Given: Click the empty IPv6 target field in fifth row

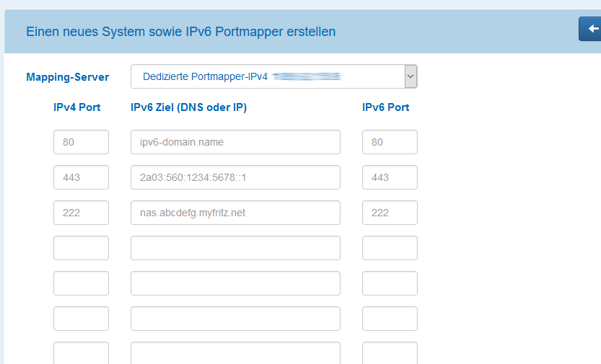Looking at the screenshot, I should point(235,283).
